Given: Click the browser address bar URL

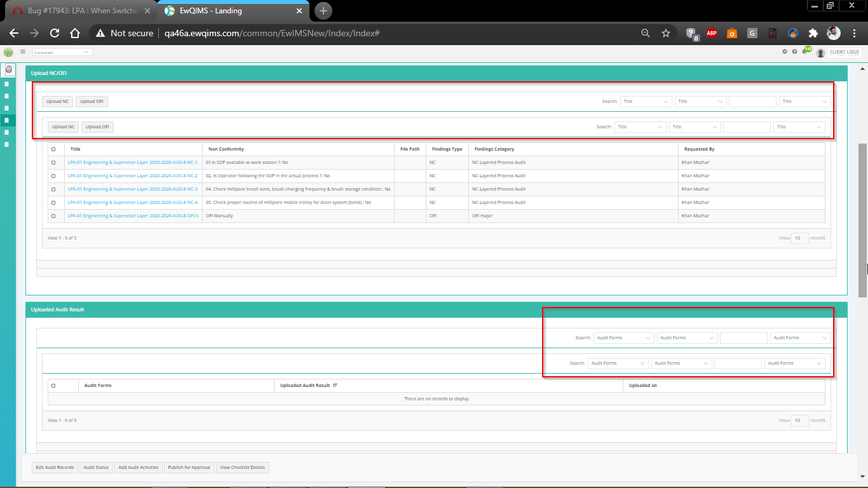Looking at the screenshot, I should (x=272, y=33).
